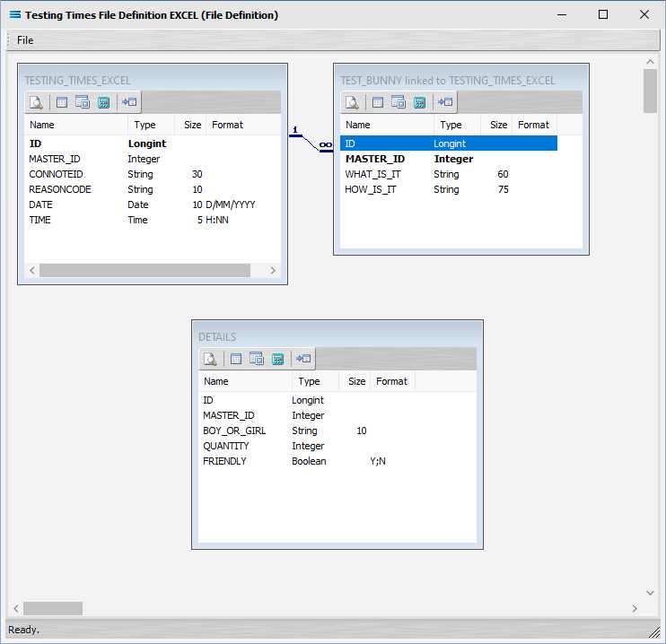666x644 pixels.
Task: Click table grid icon in DETAILS toolbar
Action: point(236,359)
